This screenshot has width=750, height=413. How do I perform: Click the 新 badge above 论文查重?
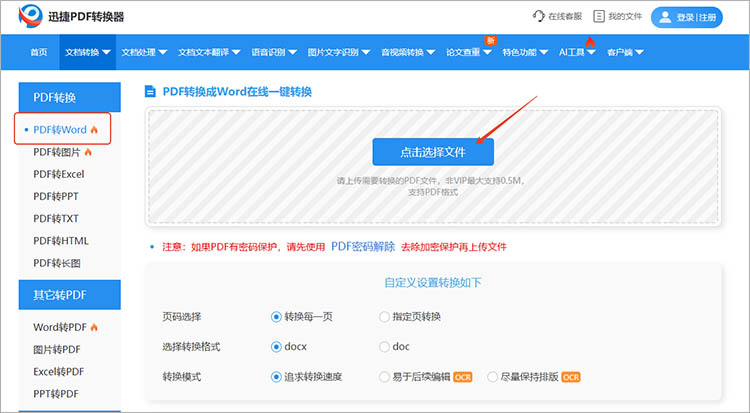point(490,41)
